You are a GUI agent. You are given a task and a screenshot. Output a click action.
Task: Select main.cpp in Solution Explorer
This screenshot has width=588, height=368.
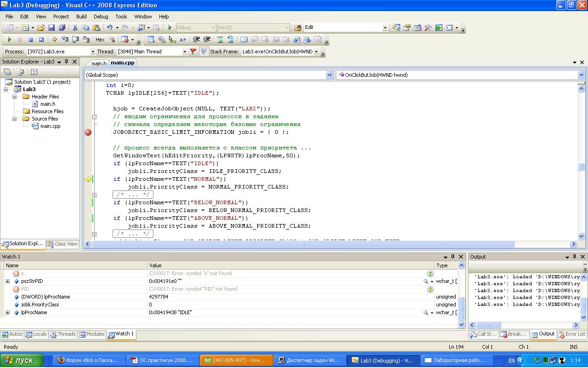coord(50,126)
